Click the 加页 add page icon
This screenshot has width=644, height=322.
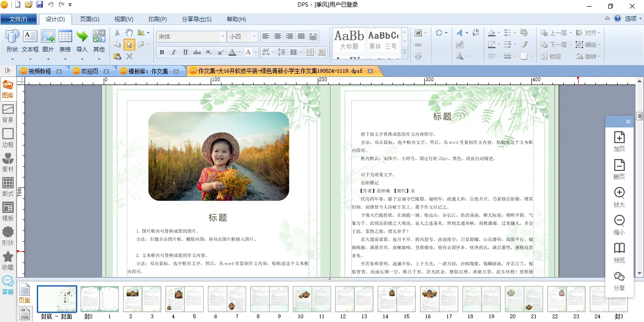[x=619, y=141]
